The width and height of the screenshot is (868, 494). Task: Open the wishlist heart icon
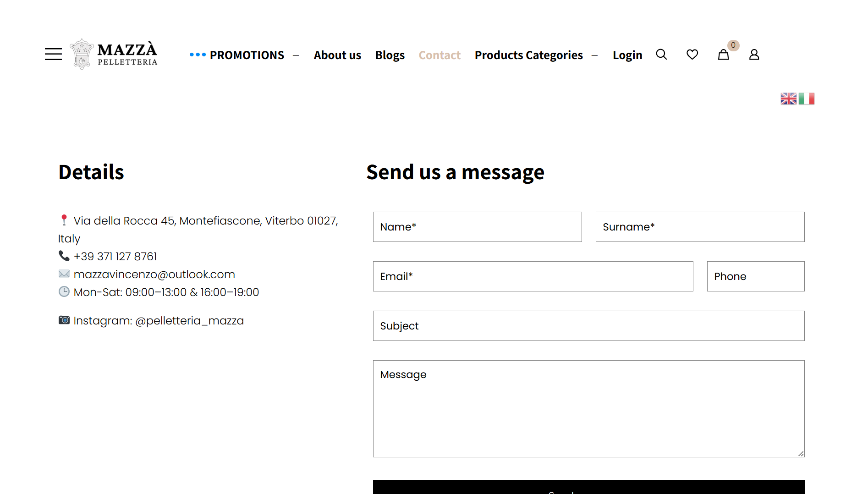point(692,55)
